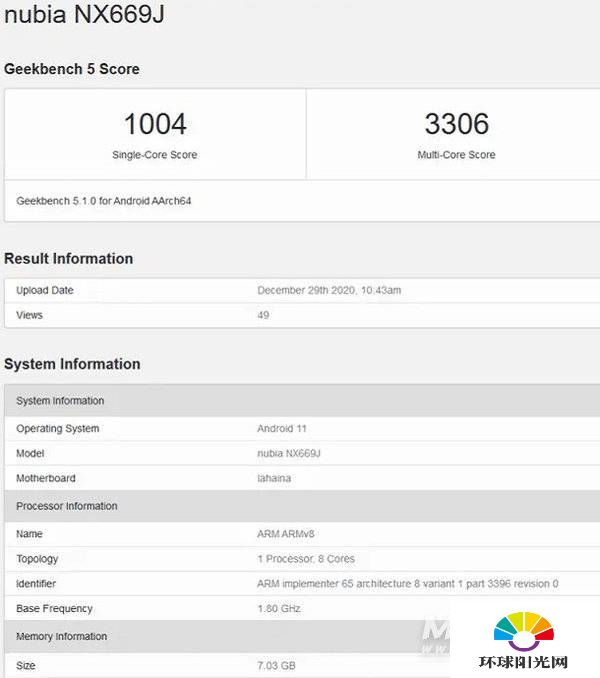
Task: Click the Result Information heading
Action: (69, 259)
